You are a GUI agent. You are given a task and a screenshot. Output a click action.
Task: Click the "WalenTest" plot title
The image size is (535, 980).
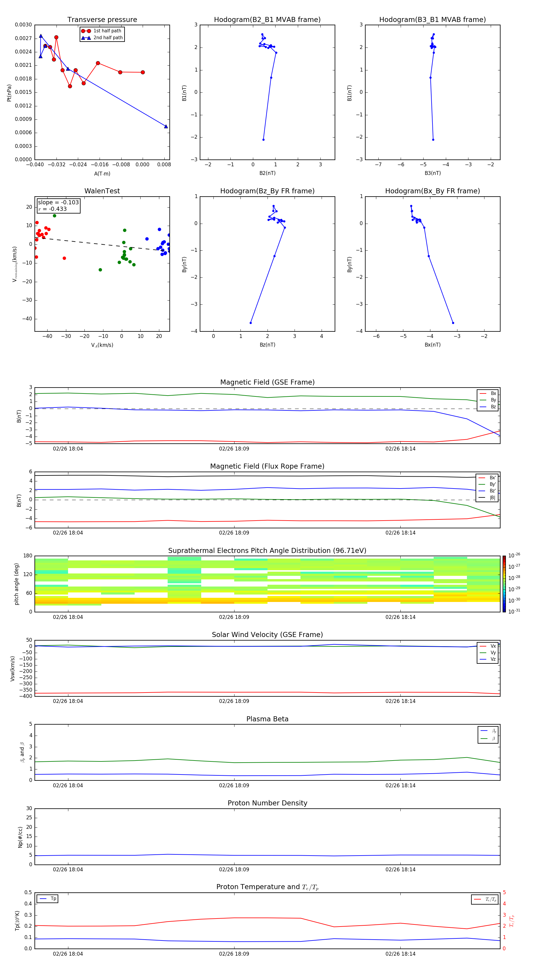[102, 191]
